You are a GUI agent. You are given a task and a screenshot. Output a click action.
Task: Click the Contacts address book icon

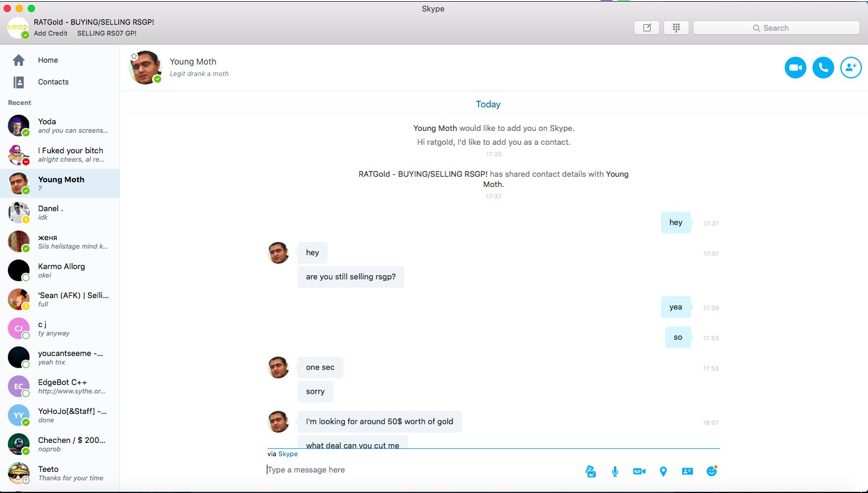pos(19,82)
